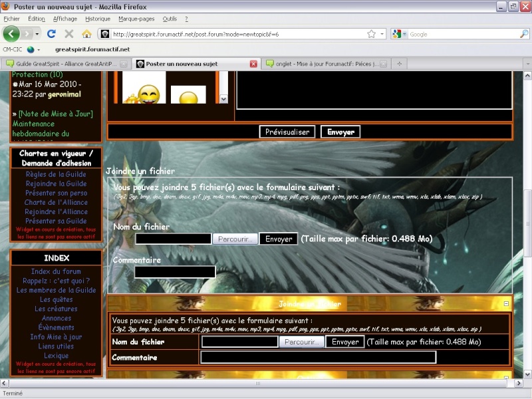Open the Historique menu
This screenshot has width=532, height=399.
pos(98,19)
